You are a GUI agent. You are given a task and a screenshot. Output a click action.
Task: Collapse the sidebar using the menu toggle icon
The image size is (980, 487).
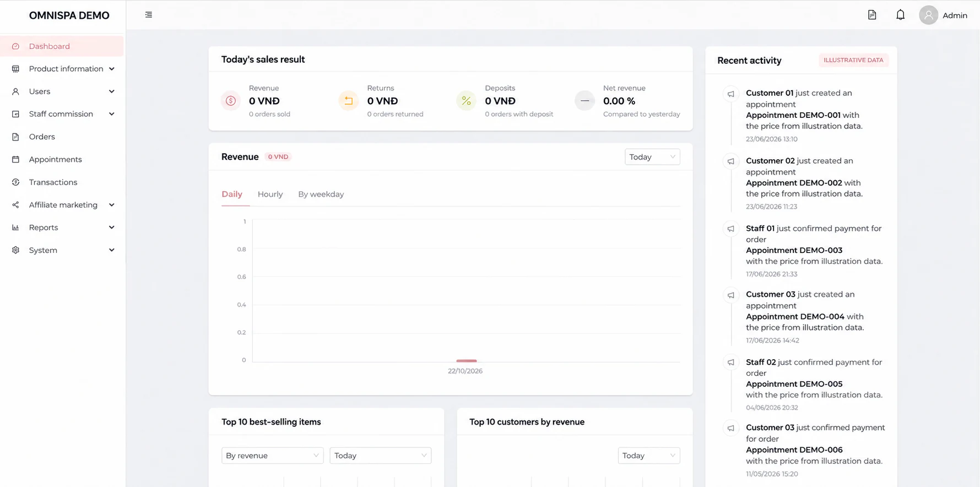pos(149,15)
